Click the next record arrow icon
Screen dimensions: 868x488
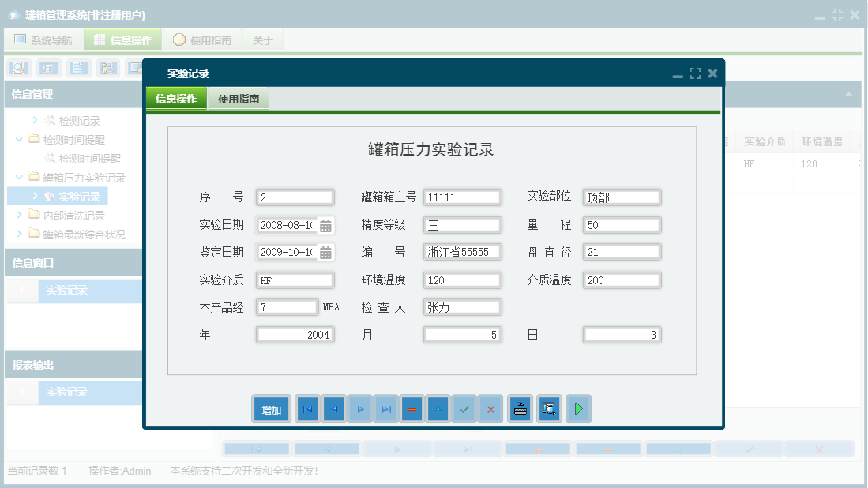pyautogui.click(x=359, y=408)
